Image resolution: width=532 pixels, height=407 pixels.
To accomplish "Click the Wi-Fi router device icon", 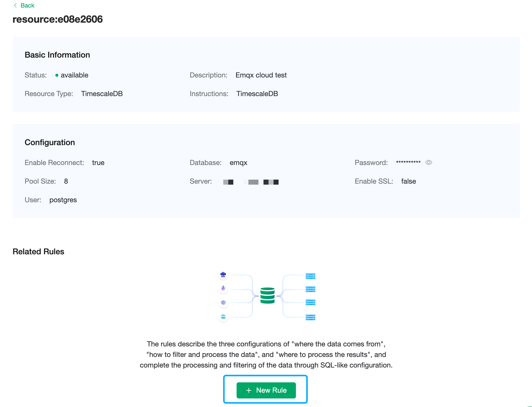I will point(223,317).
